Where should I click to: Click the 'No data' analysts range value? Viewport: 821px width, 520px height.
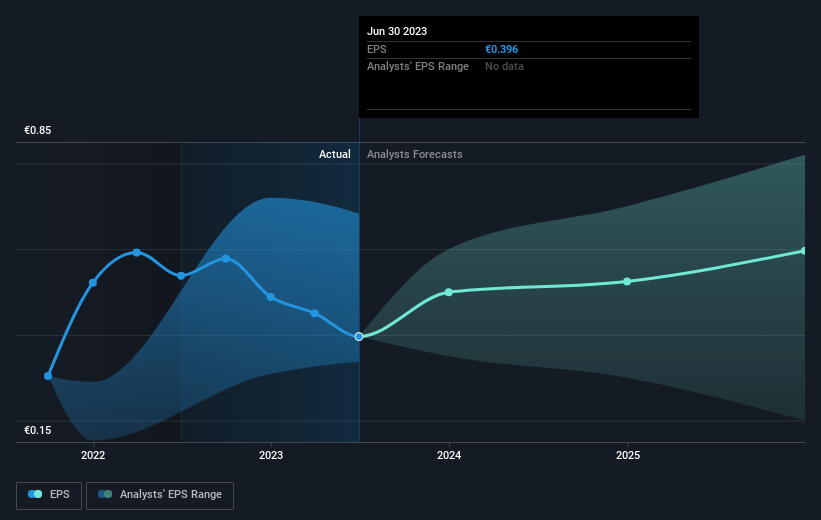[504, 67]
